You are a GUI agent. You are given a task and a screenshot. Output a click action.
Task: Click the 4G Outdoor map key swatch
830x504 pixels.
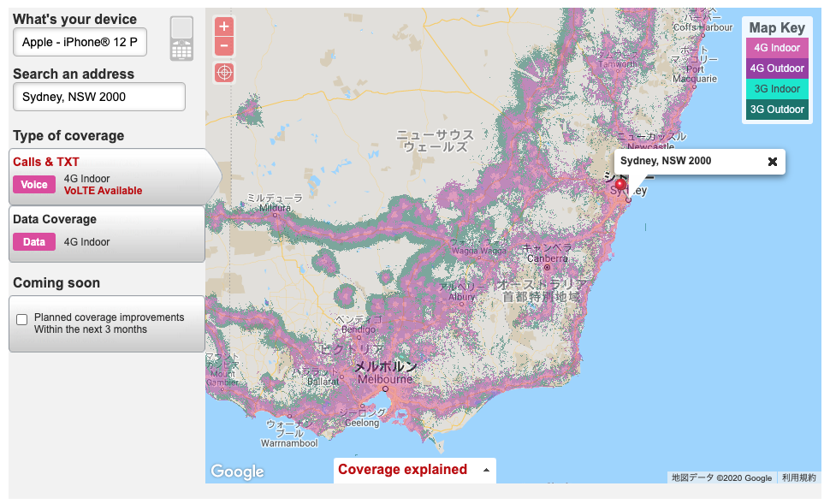point(777,68)
